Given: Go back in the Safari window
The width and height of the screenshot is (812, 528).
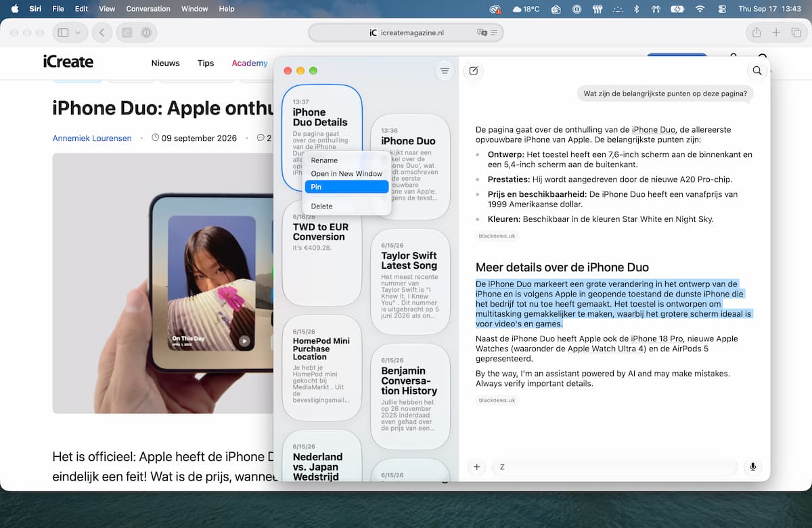Looking at the screenshot, I should [x=102, y=32].
